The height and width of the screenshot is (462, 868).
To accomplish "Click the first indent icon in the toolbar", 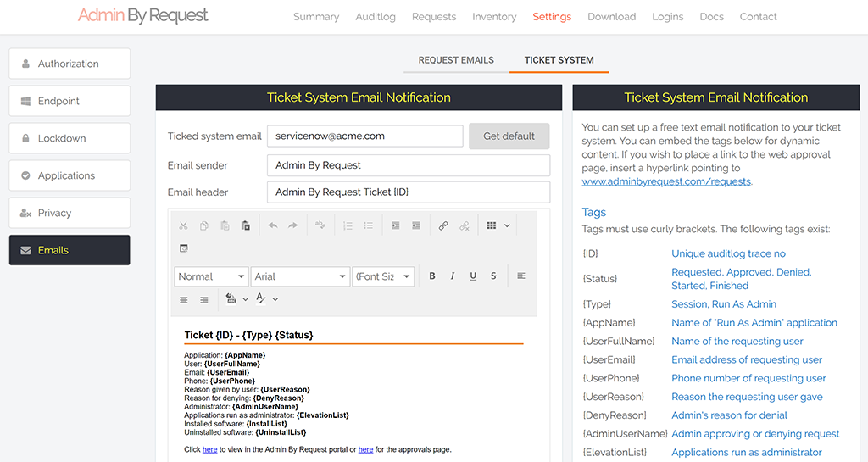I will (395, 225).
